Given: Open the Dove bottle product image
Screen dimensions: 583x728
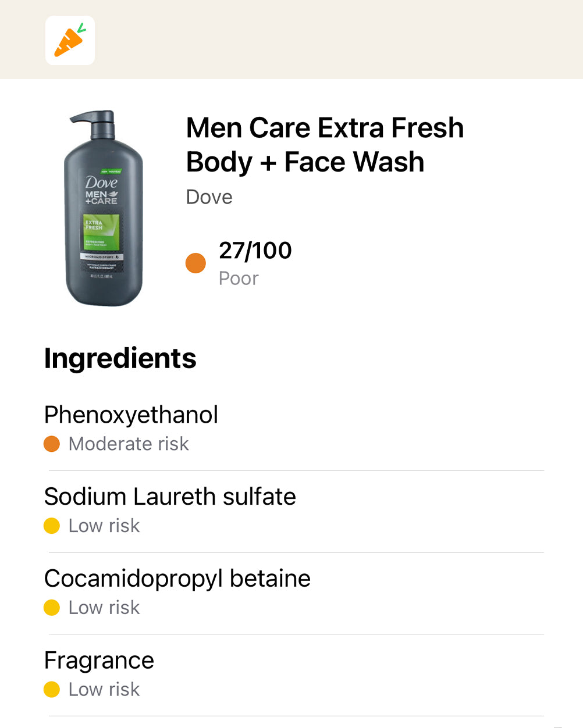Looking at the screenshot, I should 104,208.
